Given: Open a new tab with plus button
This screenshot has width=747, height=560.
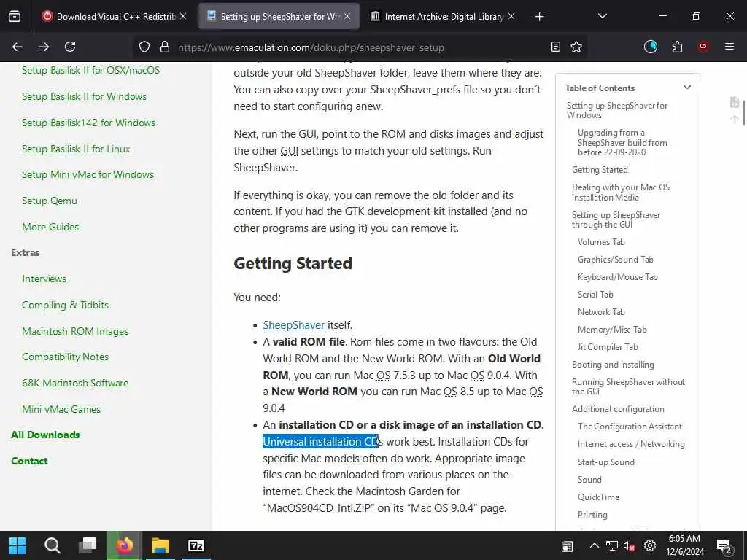Looking at the screenshot, I should (539, 17).
